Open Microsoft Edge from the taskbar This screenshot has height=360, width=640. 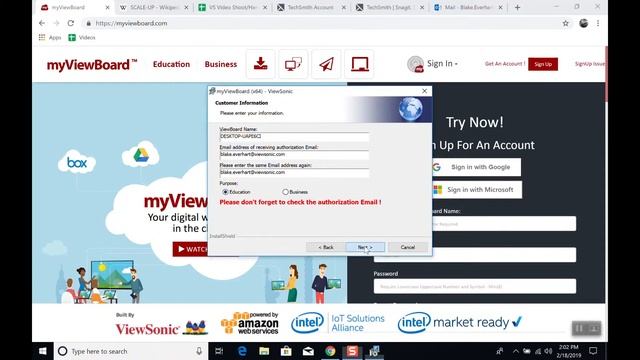click(242, 351)
